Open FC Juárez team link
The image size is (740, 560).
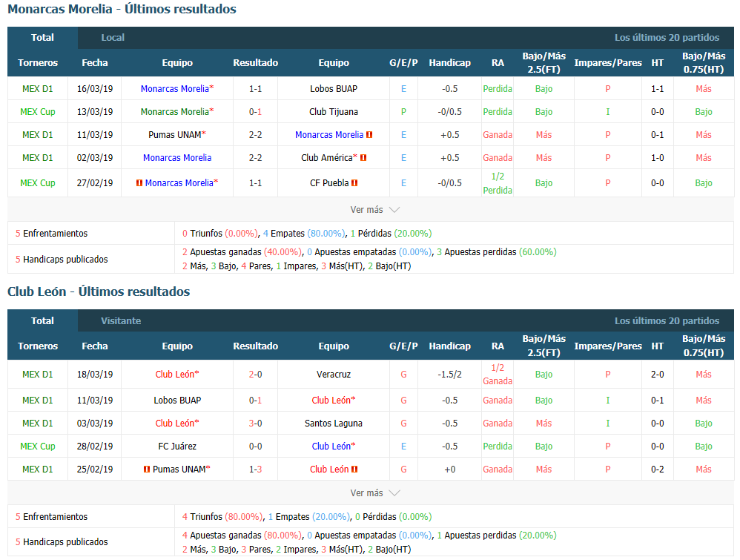pos(177,447)
